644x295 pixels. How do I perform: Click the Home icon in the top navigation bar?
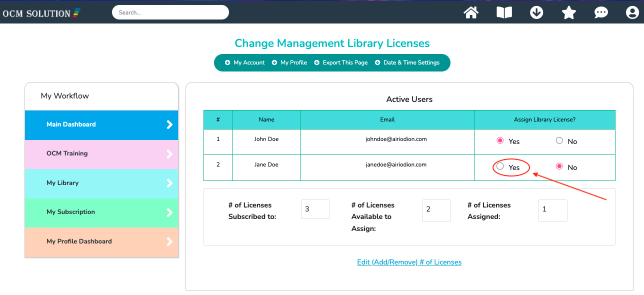pyautogui.click(x=470, y=12)
